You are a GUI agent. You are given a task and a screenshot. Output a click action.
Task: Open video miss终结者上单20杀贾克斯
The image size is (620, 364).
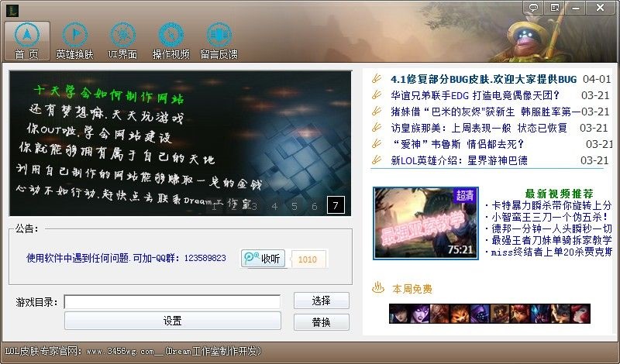click(551, 252)
